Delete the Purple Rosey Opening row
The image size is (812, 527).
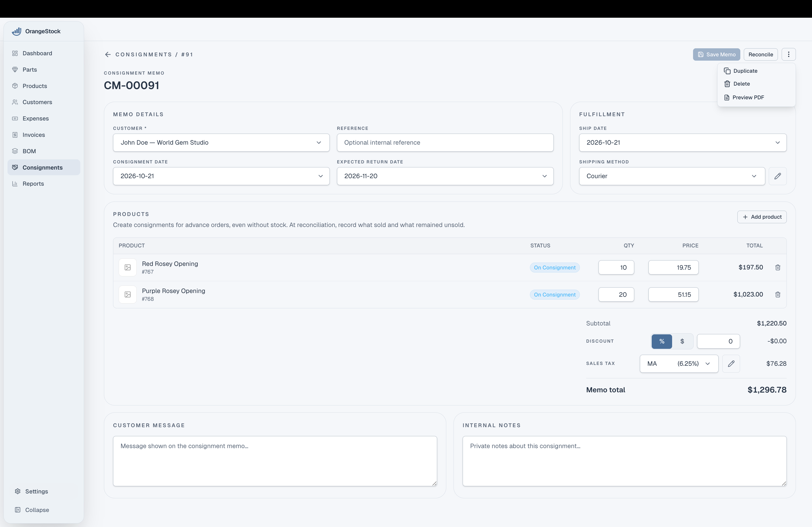[x=778, y=295]
